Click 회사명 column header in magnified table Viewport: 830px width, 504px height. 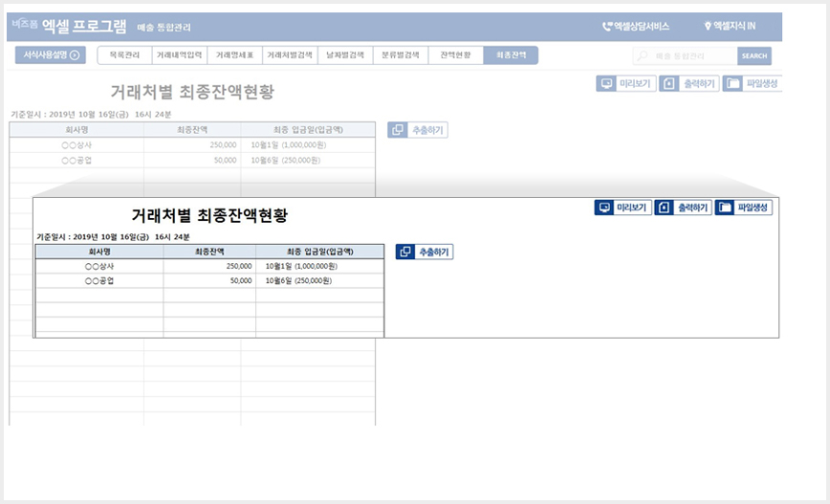[x=99, y=252]
